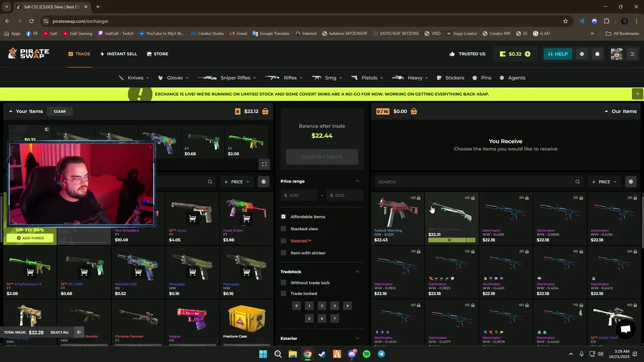Screen dimensions: 644x362
Task: Click the target filter icon in Our Items
Action: coord(631,182)
